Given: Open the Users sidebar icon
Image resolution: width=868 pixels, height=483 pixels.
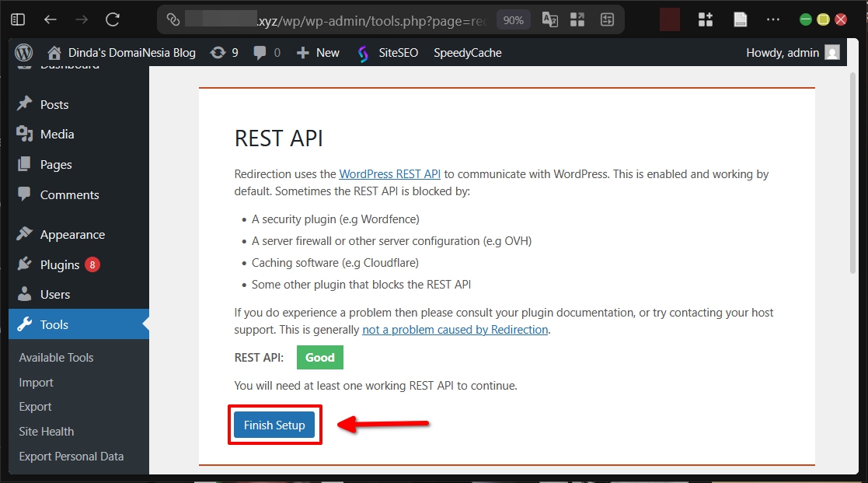Looking at the screenshot, I should point(26,294).
